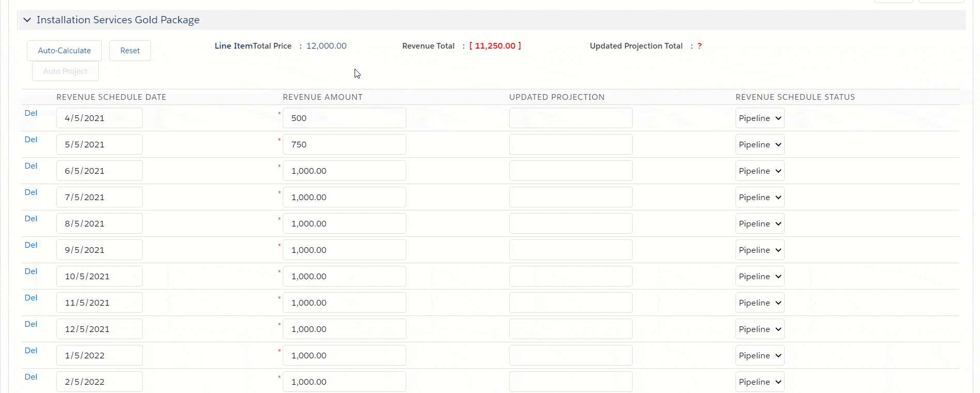Click the Auto Project button
Viewport: 980px width, 393px height.
click(x=65, y=71)
